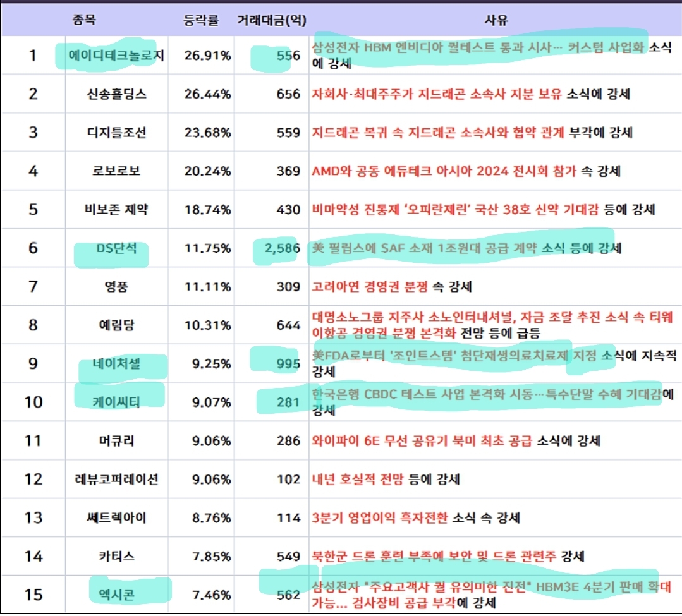Screen dimensions: 682x616
Task: Select stock name 케이씨티
Action: pos(116,402)
